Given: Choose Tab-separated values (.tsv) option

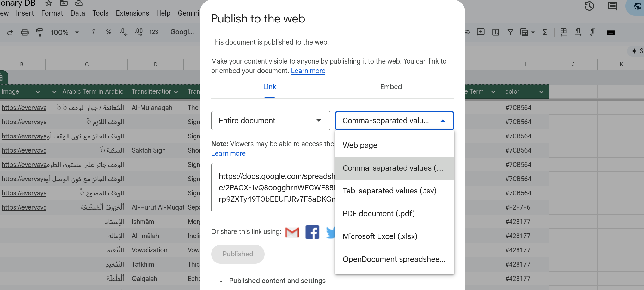Looking at the screenshot, I should 389,191.
